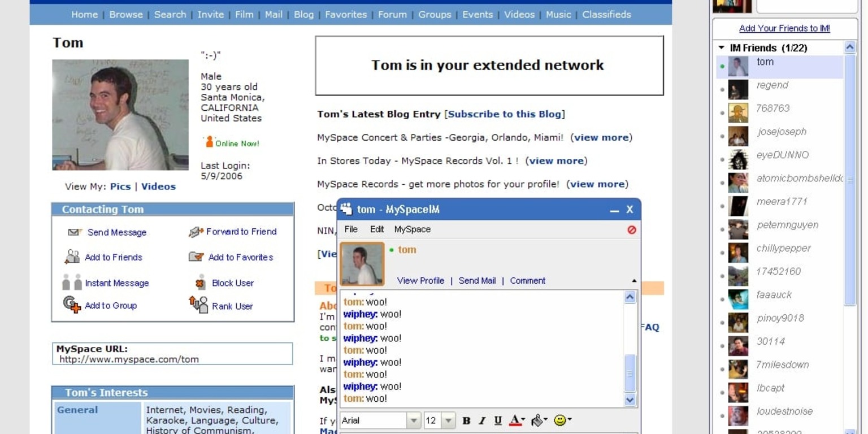Screen dimensions: 868x434
Task: Click Subscribe to this Blog link
Action: tap(505, 114)
